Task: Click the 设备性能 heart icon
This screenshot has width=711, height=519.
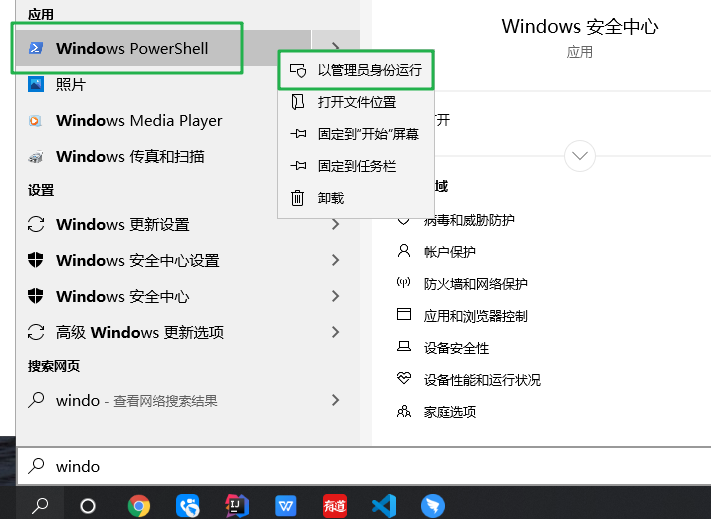Action: pyautogui.click(x=404, y=378)
